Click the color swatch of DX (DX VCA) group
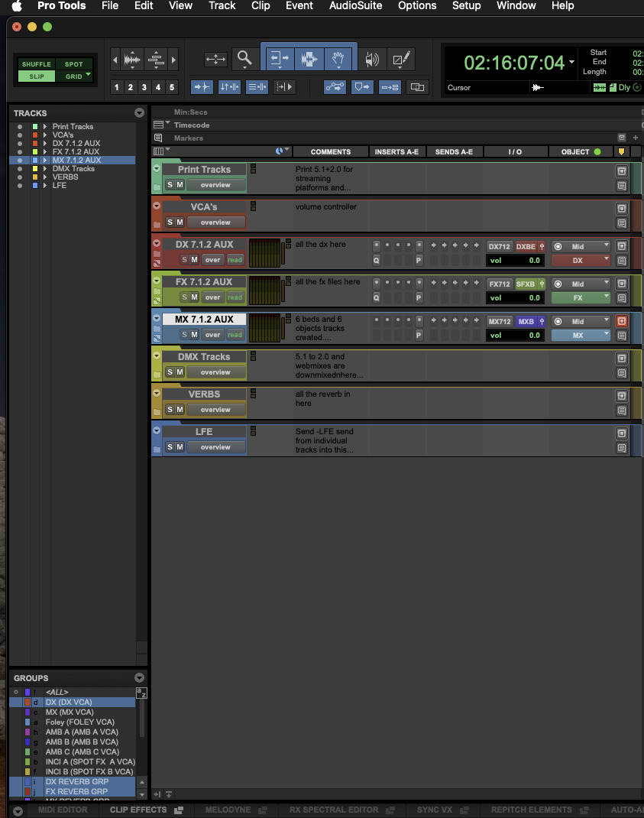Viewport: 644px width, 818px height. coord(28,703)
